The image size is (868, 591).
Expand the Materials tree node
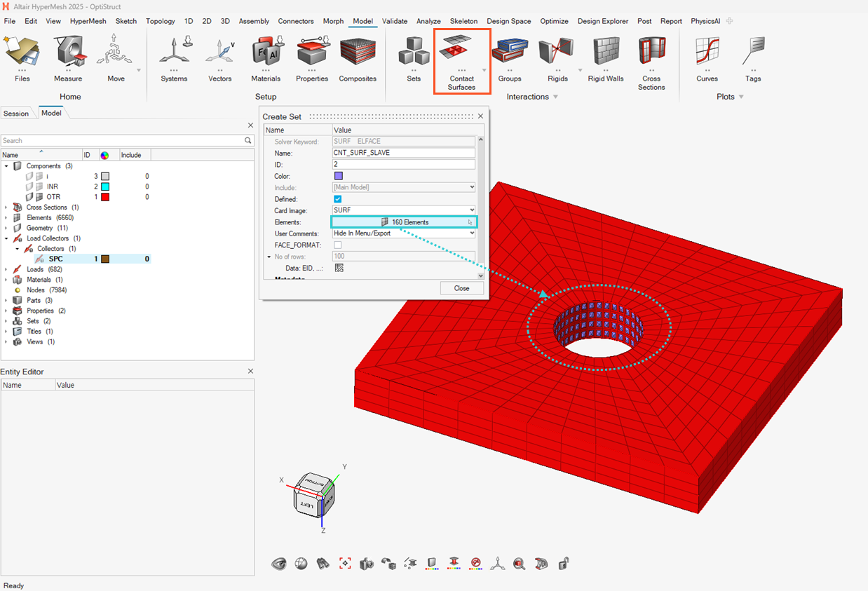click(6, 280)
